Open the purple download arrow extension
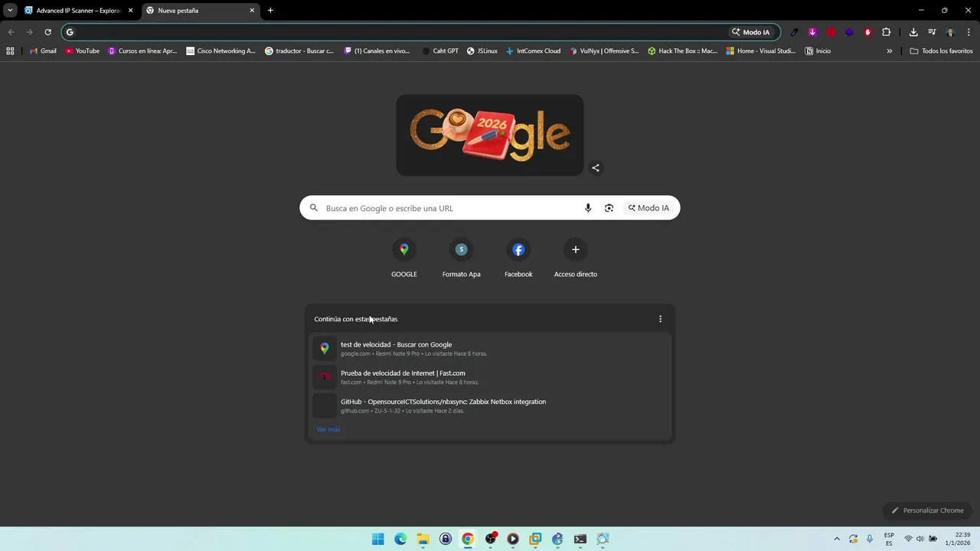 (x=812, y=32)
